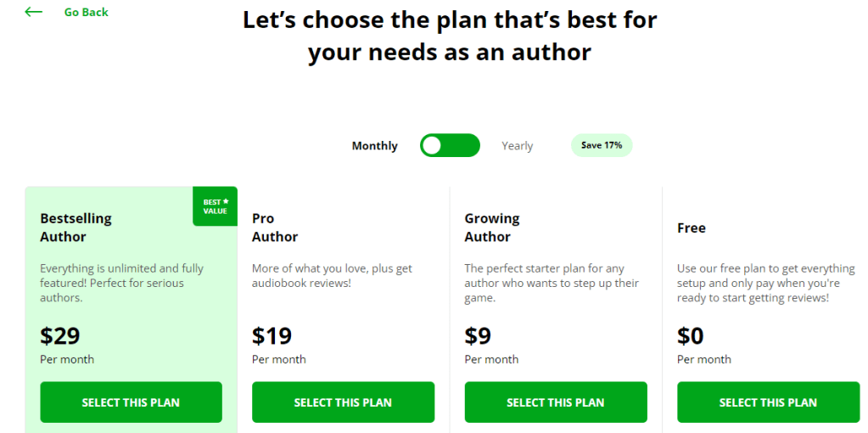Screen dimensions: 868x433
Task: Click the $9 per month price
Action: [478, 336]
